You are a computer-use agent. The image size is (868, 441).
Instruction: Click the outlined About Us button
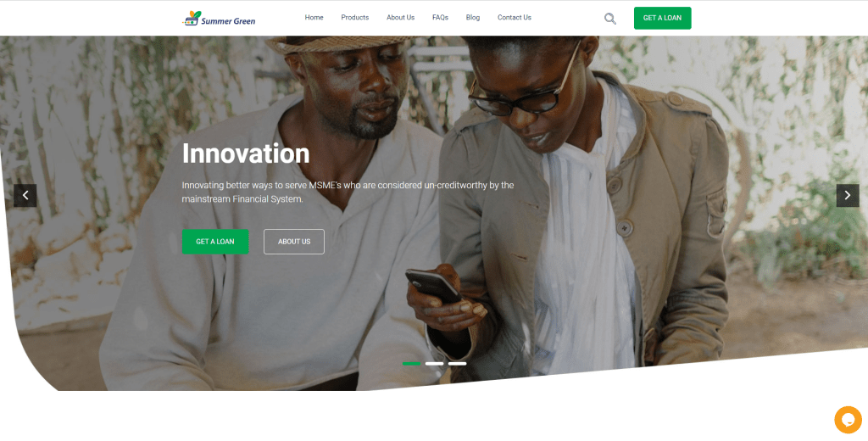(294, 242)
